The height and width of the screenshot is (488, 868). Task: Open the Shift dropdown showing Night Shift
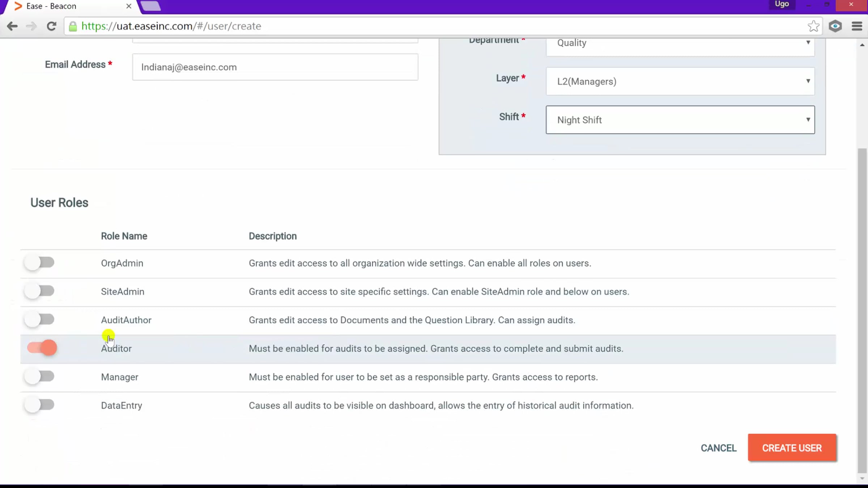coord(680,120)
